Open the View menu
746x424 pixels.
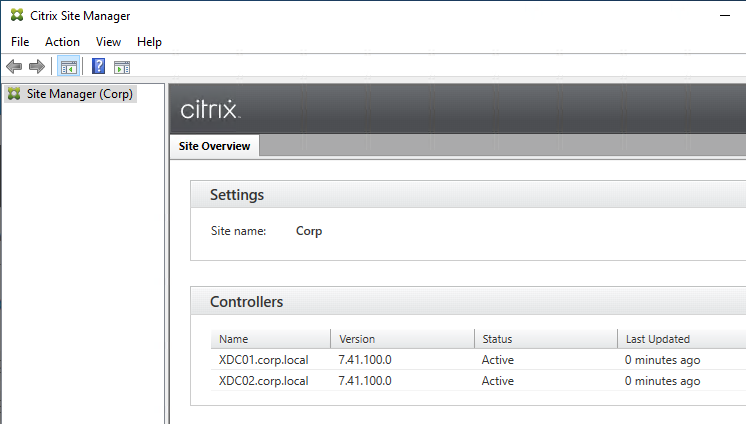pyautogui.click(x=108, y=42)
